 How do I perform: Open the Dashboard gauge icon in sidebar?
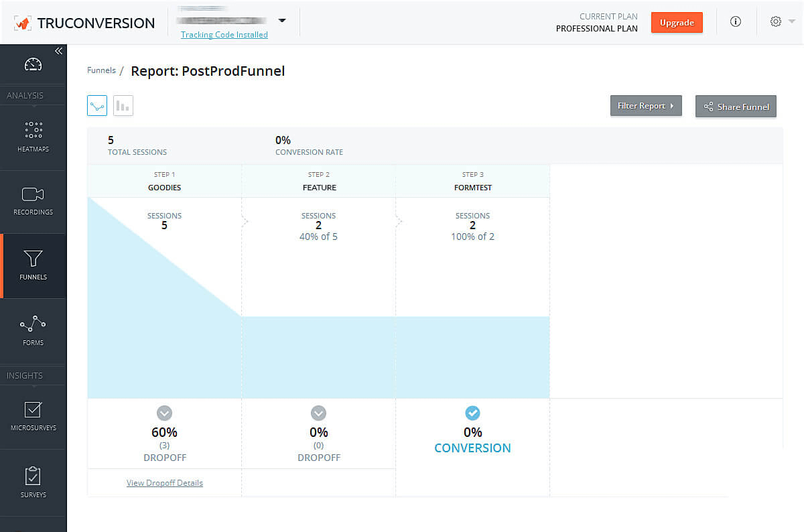coord(33,65)
